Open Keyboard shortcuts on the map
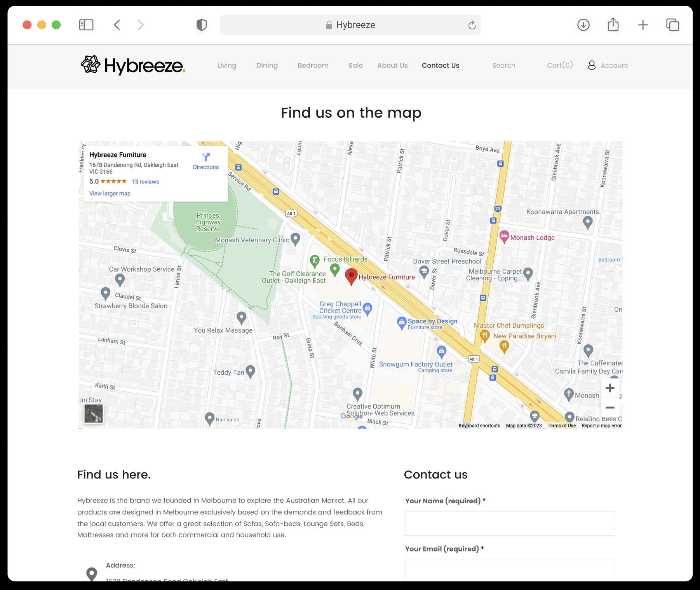The image size is (700, 590). (479, 426)
